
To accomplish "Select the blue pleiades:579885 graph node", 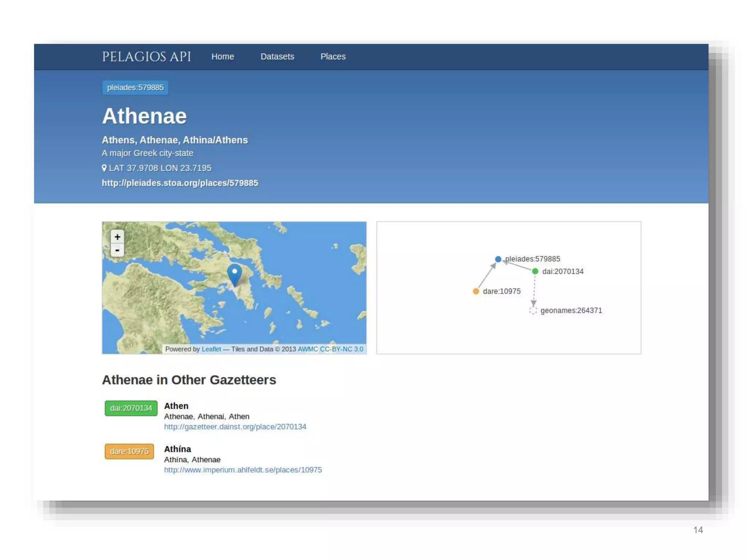I will tap(498, 259).
